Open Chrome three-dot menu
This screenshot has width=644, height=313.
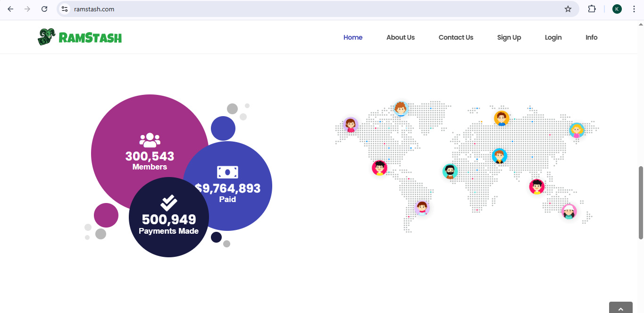click(634, 9)
